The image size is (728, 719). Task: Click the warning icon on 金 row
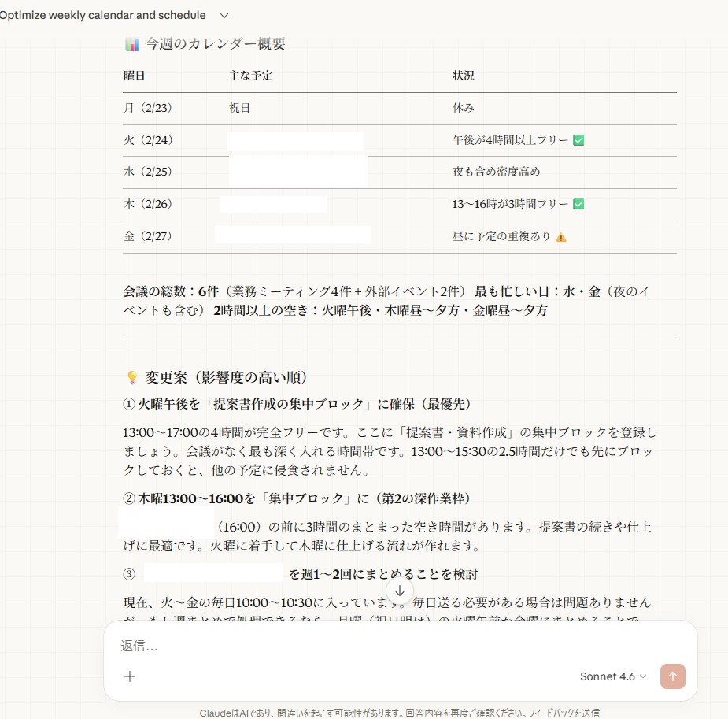point(561,237)
